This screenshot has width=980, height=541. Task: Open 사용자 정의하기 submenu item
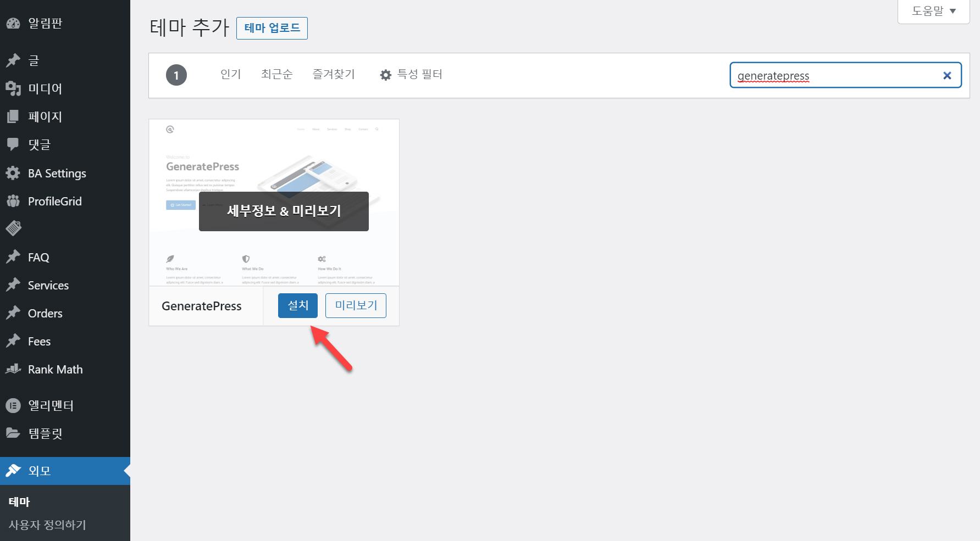click(x=47, y=525)
